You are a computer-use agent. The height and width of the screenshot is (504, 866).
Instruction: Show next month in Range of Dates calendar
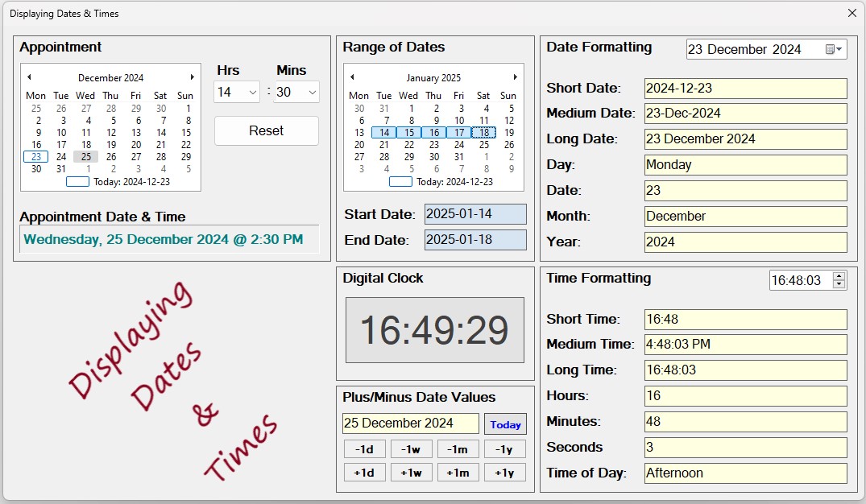pyautogui.click(x=515, y=77)
